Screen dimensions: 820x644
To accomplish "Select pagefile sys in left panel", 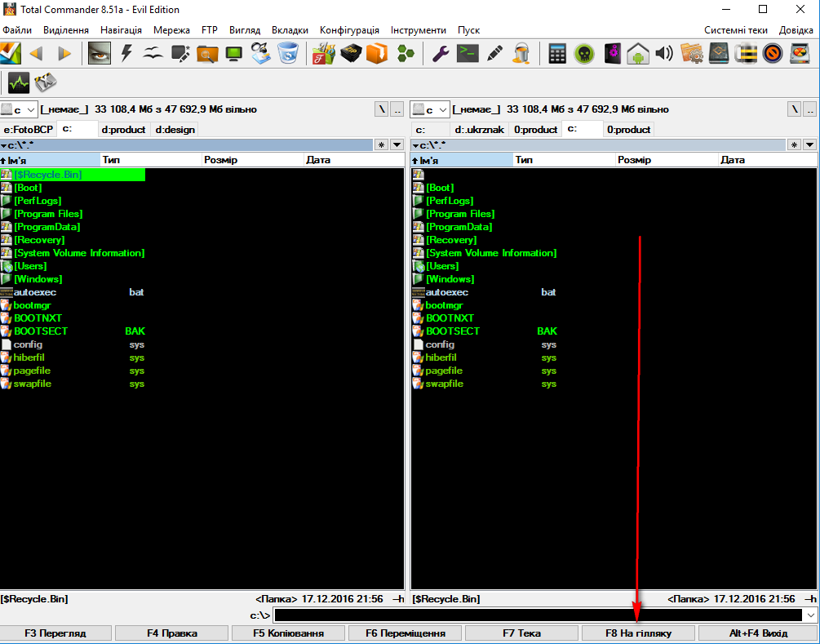I will coord(73,371).
